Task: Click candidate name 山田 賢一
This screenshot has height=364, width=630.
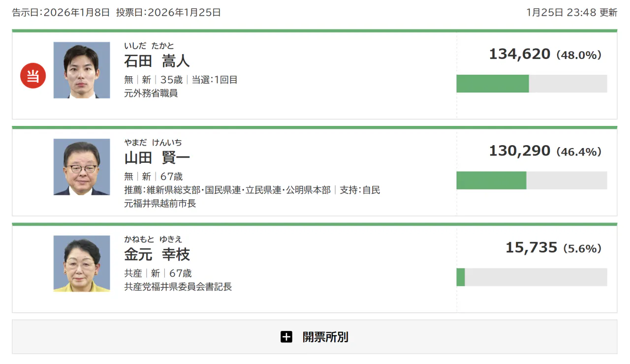Action: coord(157,158)
